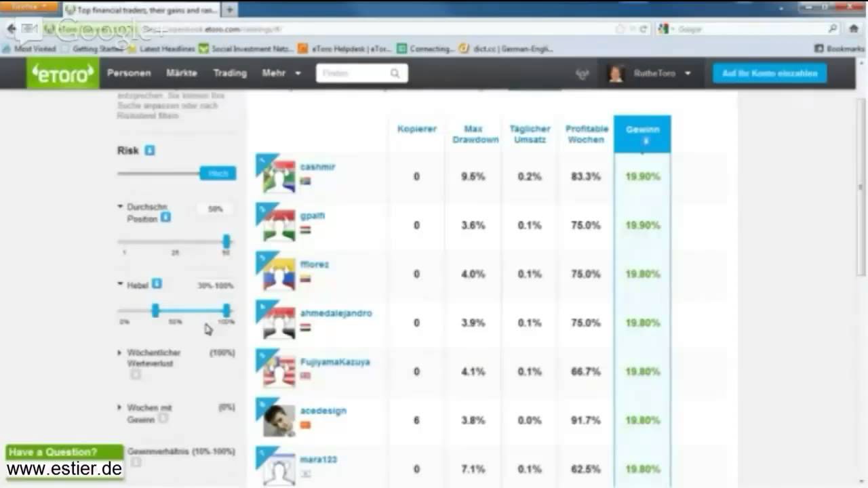This screenshot has height=488, width=868.
Task: Sort by Kopierer column header
Action: click(416, 129)
